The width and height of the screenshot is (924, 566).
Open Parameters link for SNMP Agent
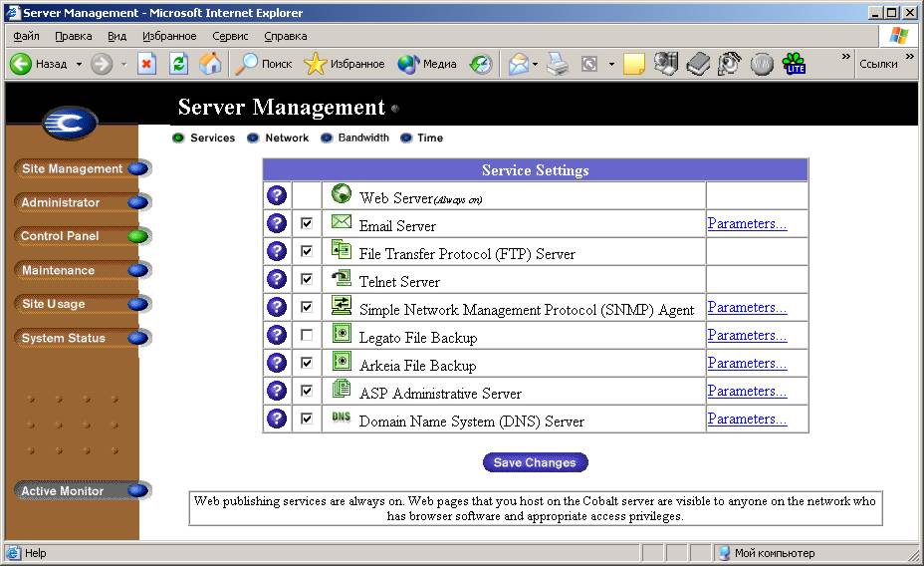click(747, 308)
